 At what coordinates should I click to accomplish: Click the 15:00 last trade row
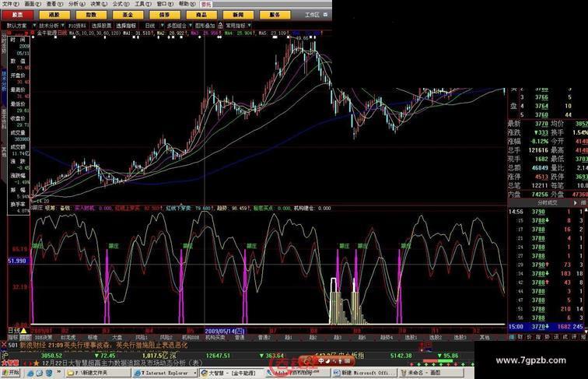tap(548, 327)
